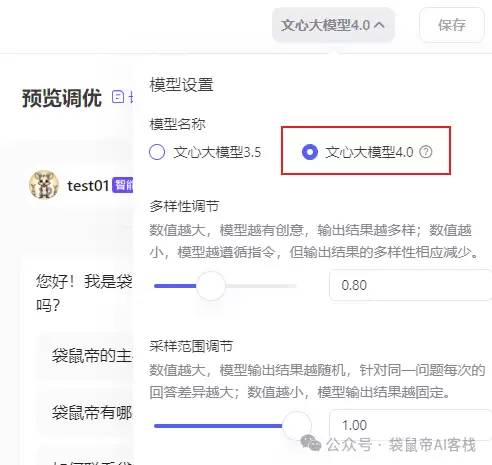The image size is (492, 465).
Task: Click the 模型名称 label
Action: (177, 124)
